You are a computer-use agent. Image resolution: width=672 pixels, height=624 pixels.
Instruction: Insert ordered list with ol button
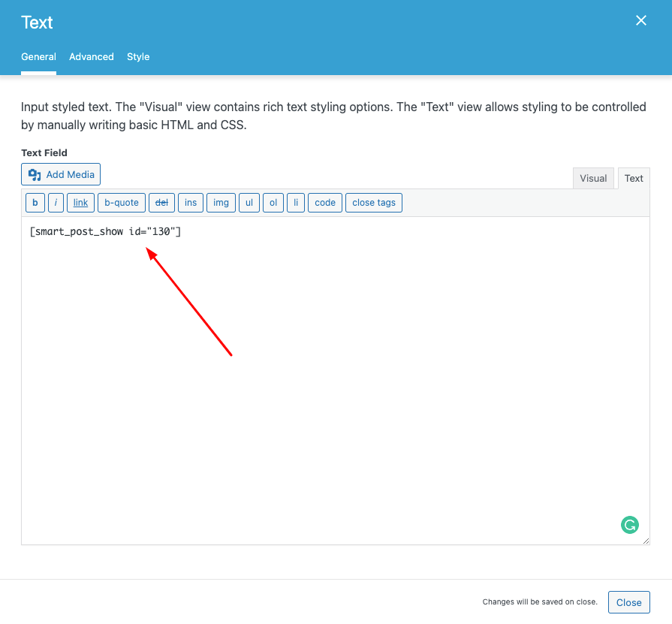(273, 203)
